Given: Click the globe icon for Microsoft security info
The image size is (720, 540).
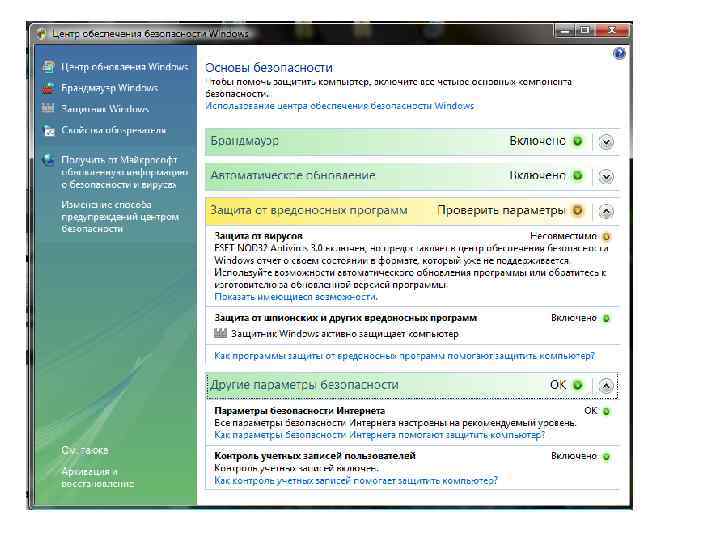Looking at the screenshot, I should pyautogui.click(x=48, y=160).
